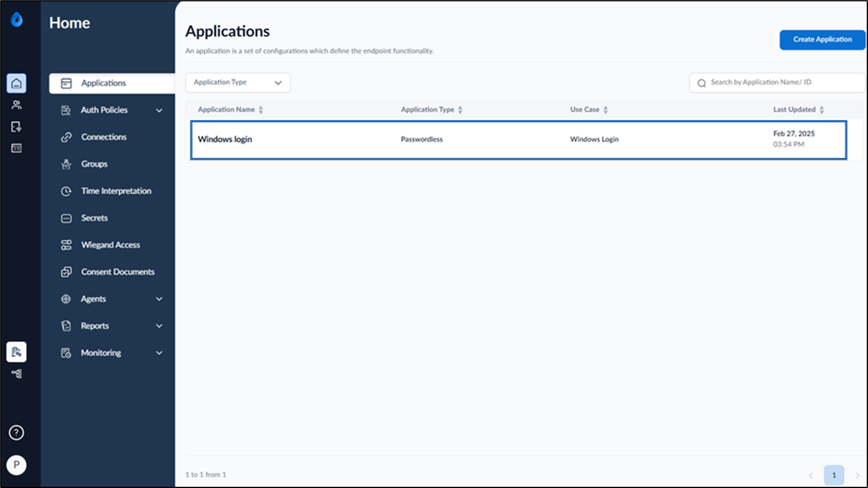Click the Connections link icon
This screenshot has width=868, height=488.
point(66,137)
